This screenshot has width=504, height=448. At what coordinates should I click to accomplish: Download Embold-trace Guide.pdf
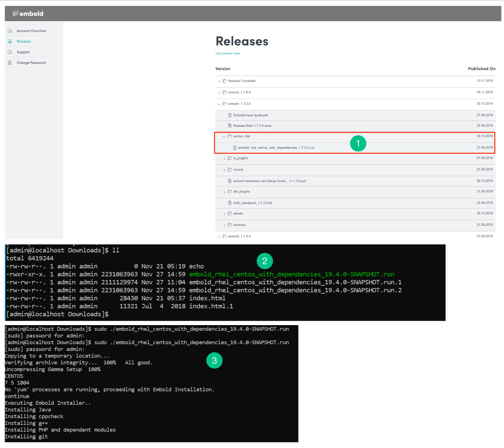tap(250, 115)
